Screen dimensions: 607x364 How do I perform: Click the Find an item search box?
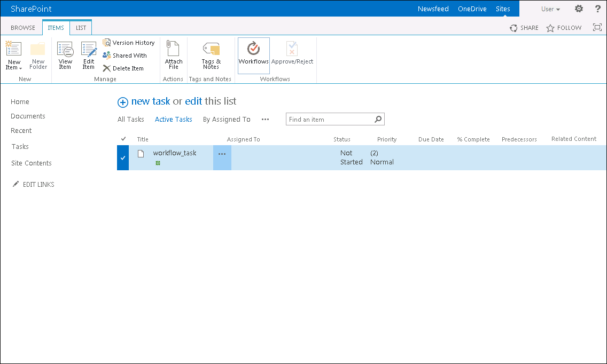click(x=329, y=120)
